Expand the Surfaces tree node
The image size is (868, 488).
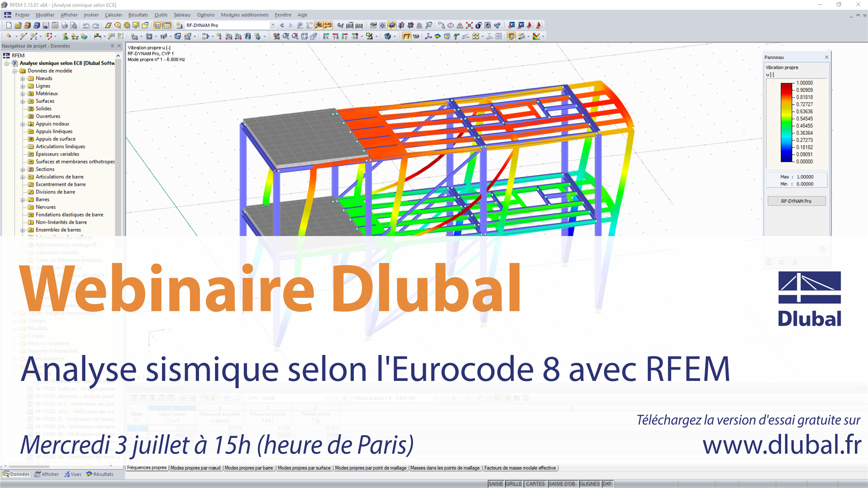coord(22,101)
